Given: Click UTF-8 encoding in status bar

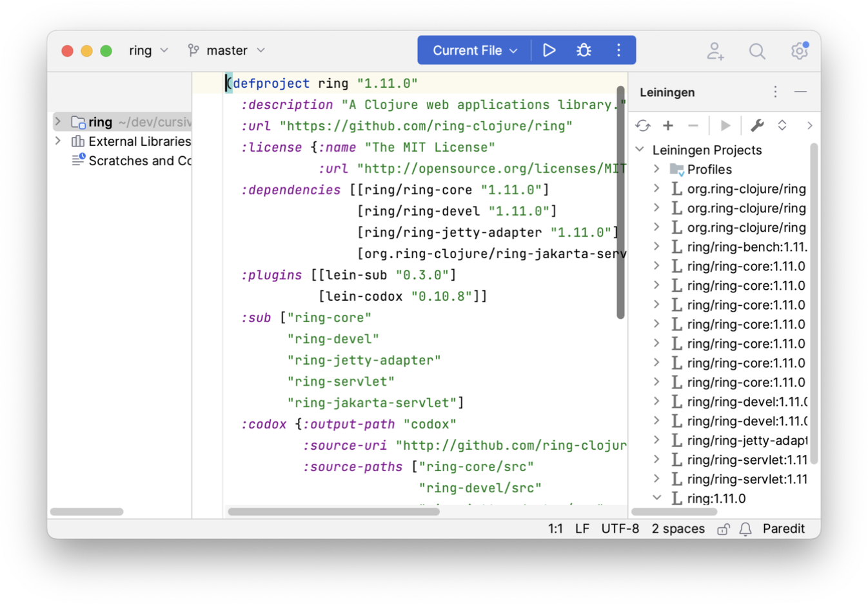Looking at the screenshot, I should [620, 529].
